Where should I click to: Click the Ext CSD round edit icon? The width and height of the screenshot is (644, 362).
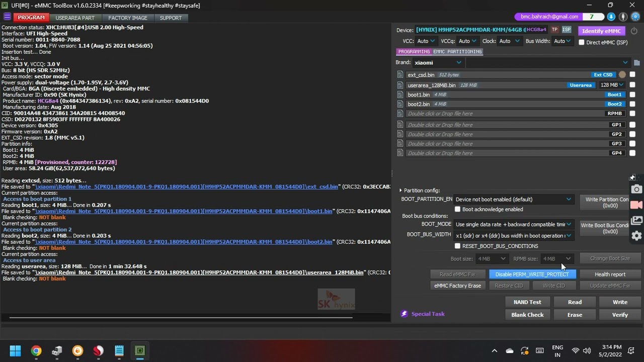[x=622, y=75]
